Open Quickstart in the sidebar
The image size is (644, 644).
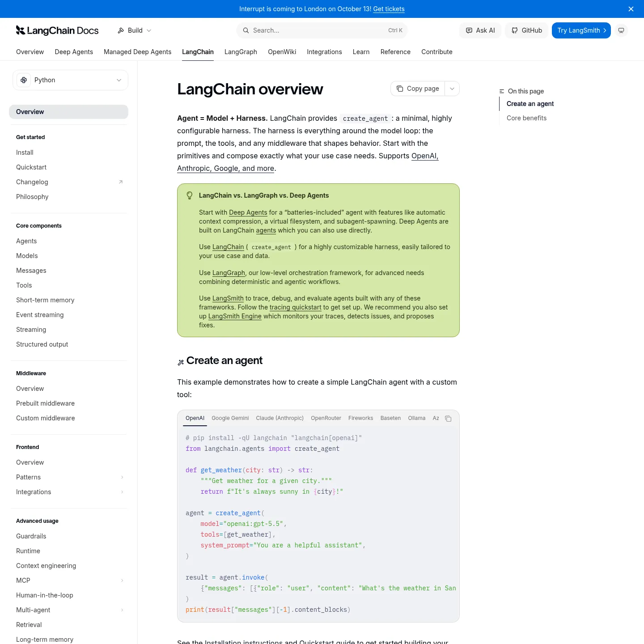tap(69, 167)
